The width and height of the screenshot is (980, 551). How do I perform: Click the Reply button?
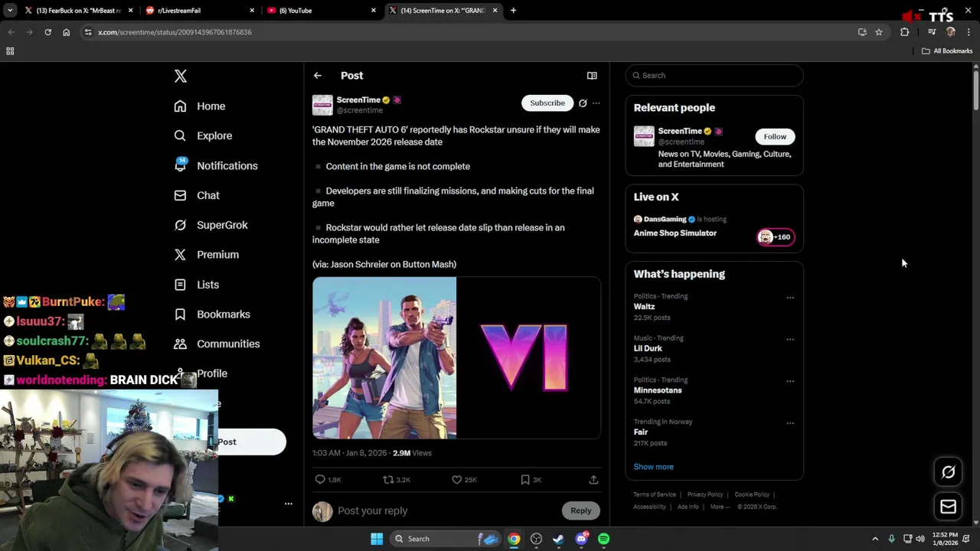[581, 510]
